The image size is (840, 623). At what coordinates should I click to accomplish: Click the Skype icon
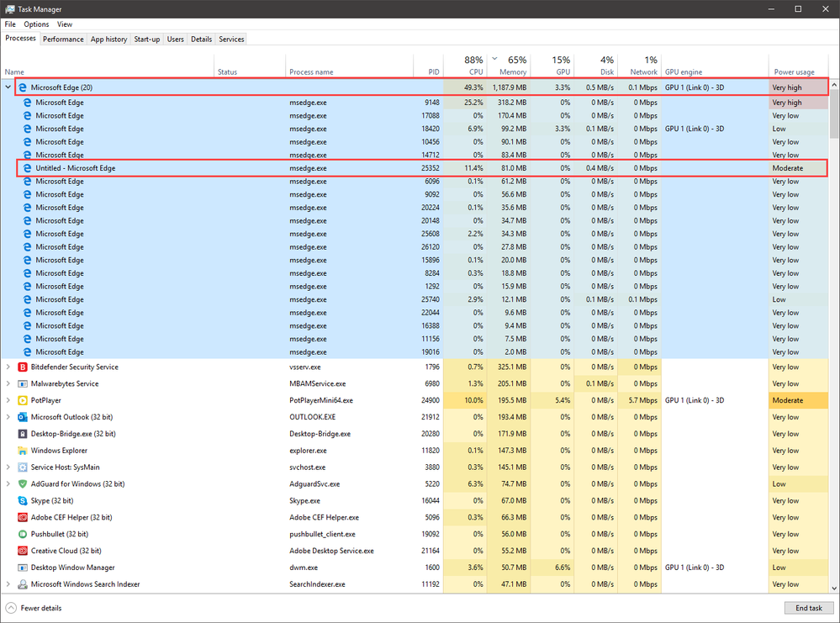pyautogui.click(x=23, y=500)
